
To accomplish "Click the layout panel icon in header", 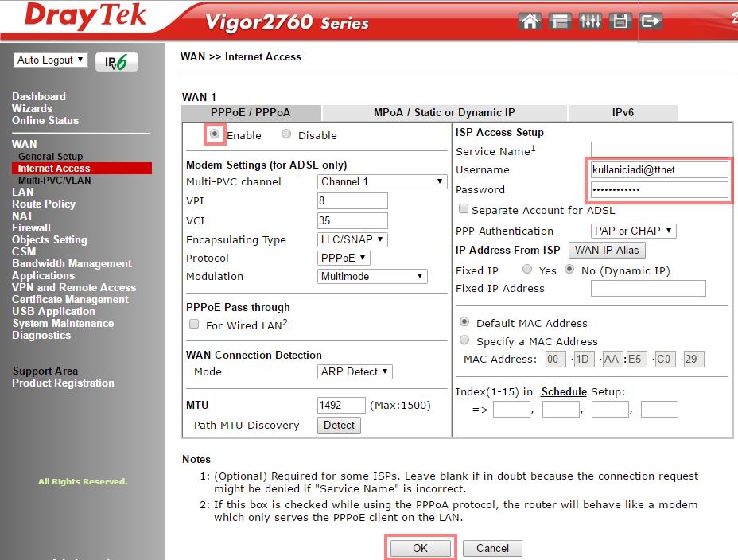I will pyautogui.click(x=561, y=21).
